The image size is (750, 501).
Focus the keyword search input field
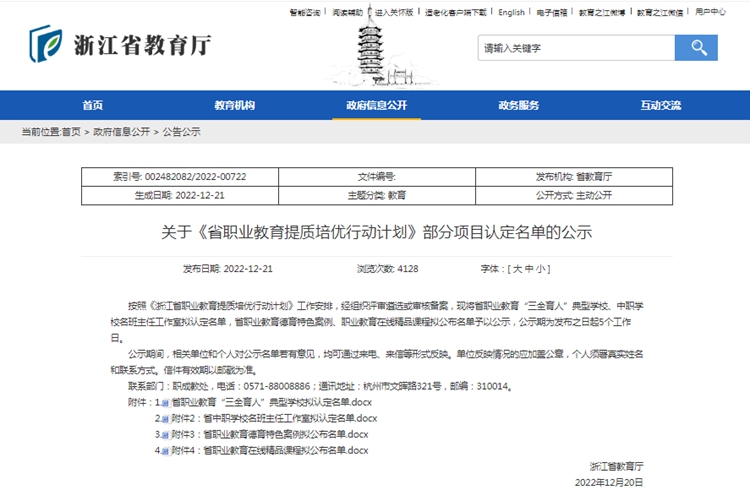pyautogui.click(x=575, y=47)
